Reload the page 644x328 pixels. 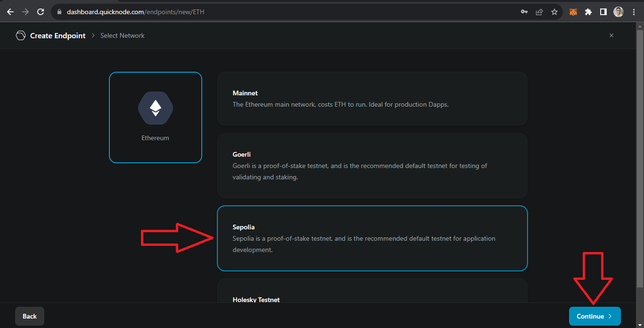41,12
